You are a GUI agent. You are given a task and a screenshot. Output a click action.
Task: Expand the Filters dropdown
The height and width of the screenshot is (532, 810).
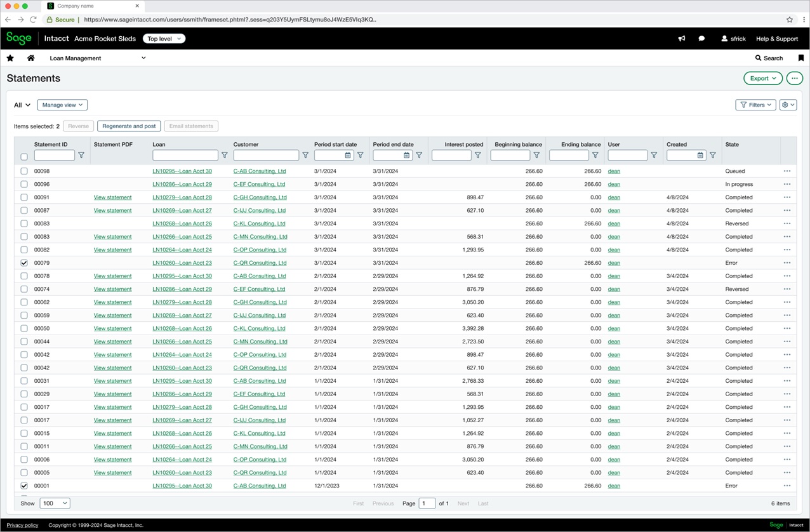(755, 105)
